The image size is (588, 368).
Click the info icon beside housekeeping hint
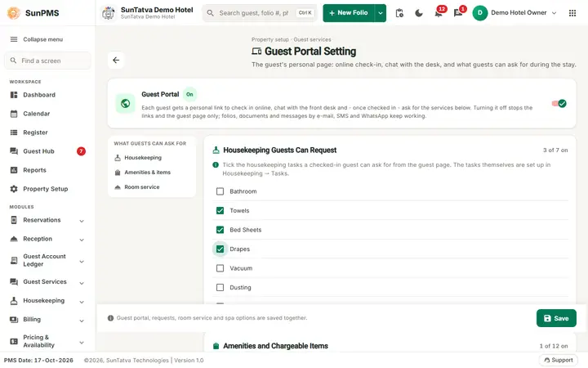point(216,165)
